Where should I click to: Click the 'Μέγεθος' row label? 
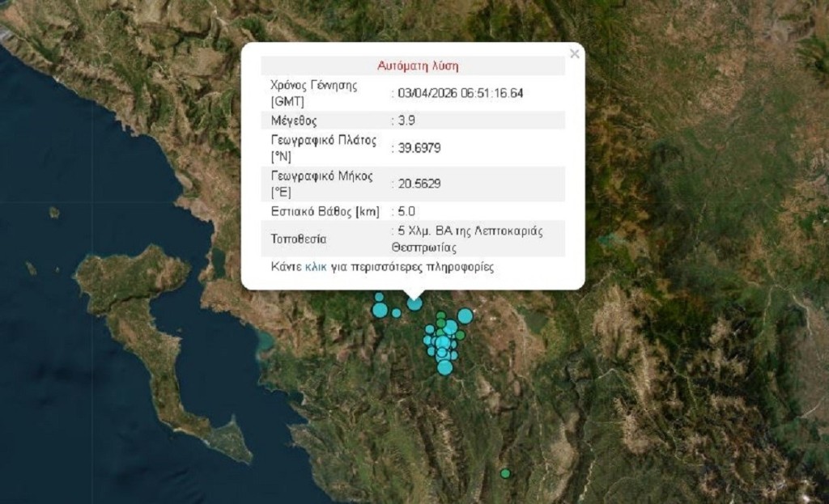pyautogui.click(x=294, y=121)
